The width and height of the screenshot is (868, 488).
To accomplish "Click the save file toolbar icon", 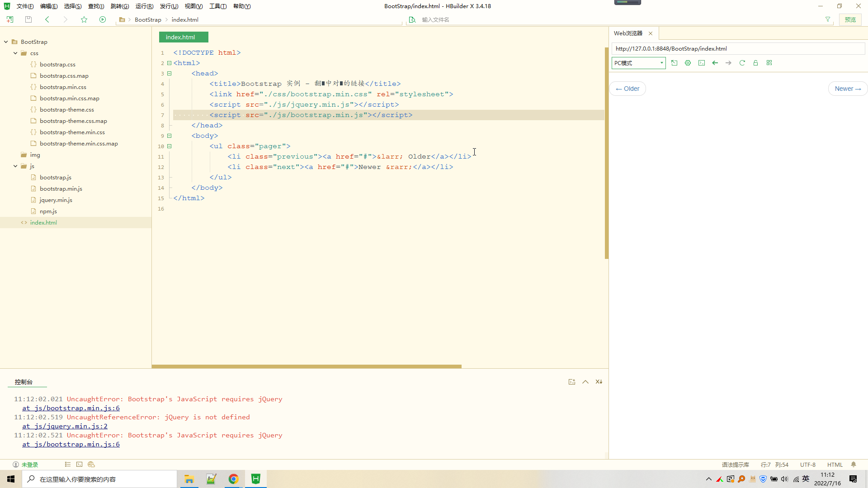I will coord(28,19).
